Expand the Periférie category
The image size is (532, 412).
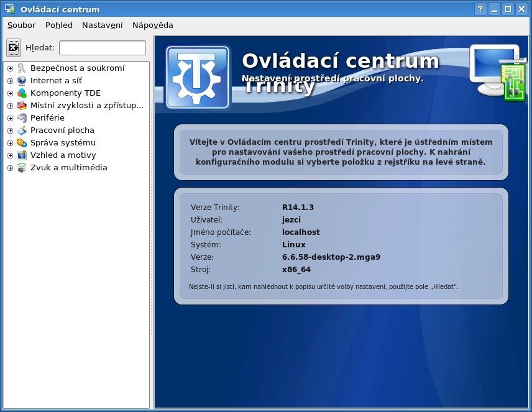coord(10,119)
